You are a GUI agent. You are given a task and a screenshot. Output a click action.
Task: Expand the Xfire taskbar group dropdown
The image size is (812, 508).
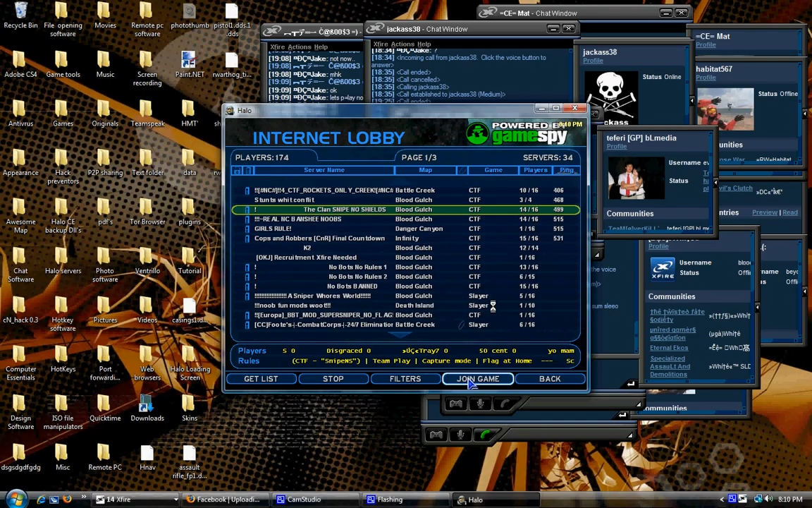tap(176, 500)
